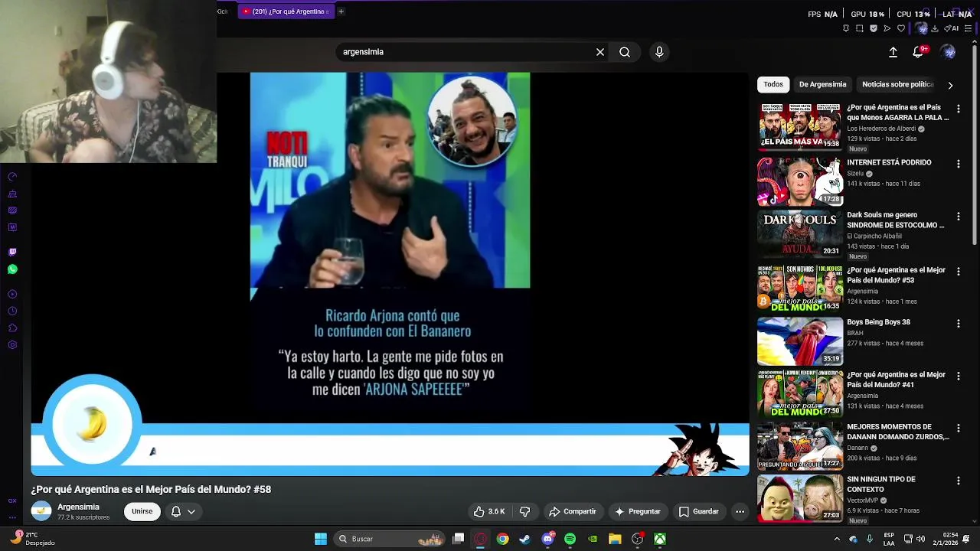Open the Dark Souls video thumbnail

pyautogui.click(x=799, y=233)
